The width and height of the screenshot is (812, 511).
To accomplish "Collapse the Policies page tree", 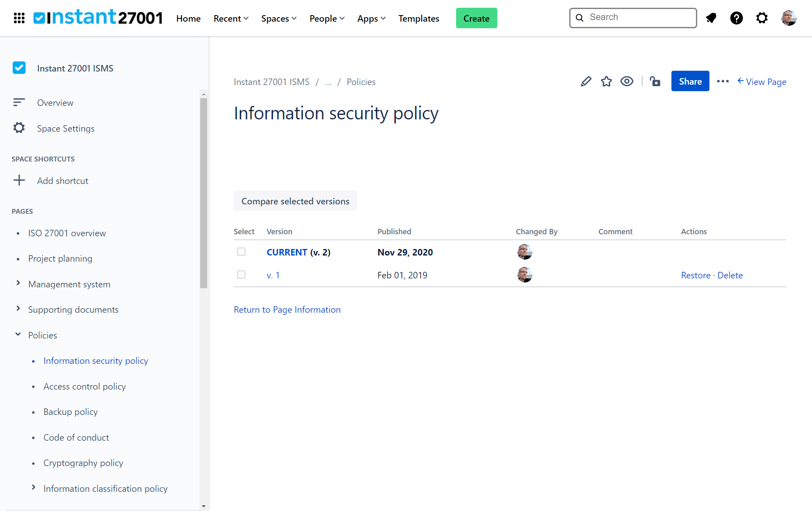I will (18, 334).
